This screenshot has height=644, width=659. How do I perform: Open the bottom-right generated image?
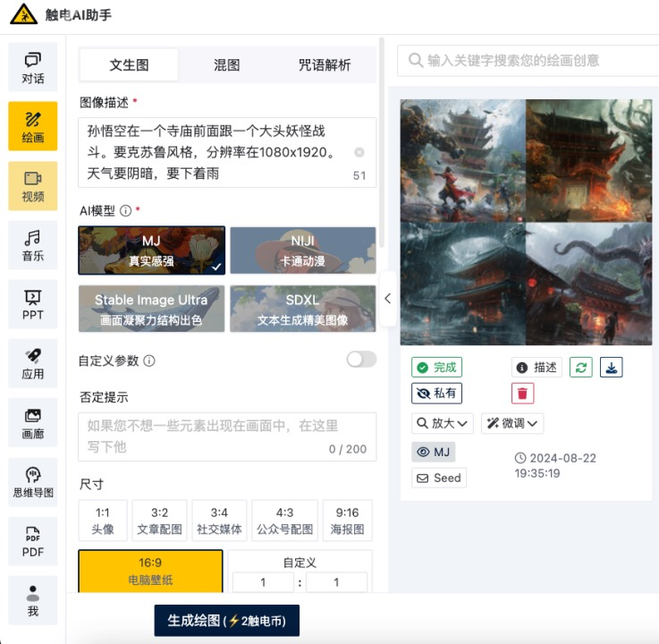click(589, 284)
